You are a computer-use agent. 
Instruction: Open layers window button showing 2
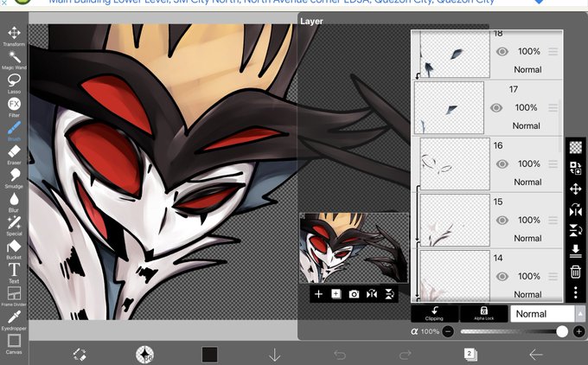click(470, 355)
